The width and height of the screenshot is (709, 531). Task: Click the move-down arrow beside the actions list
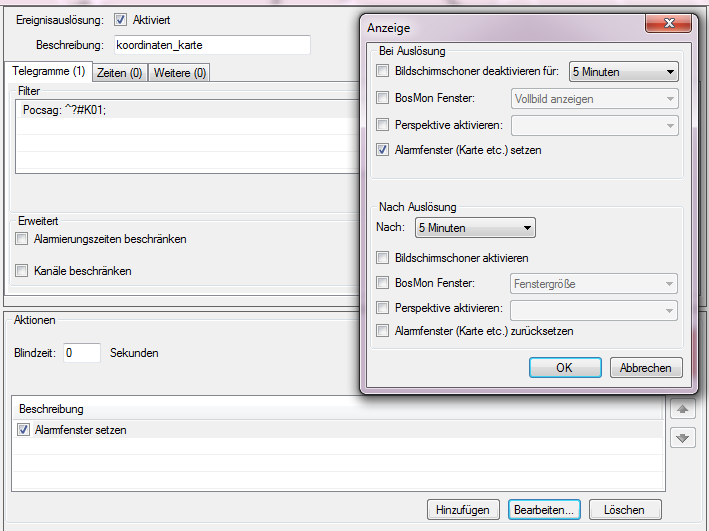click(684, 437)
